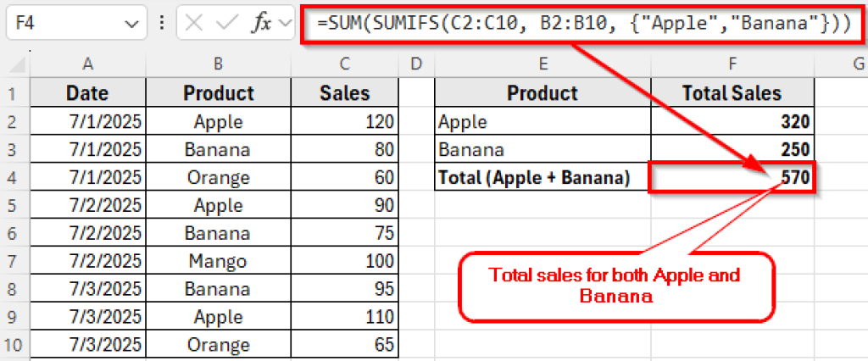The height and width of the screenshot is (361, 868).
Task: Select column A header
Action: (x=87, y=64)
